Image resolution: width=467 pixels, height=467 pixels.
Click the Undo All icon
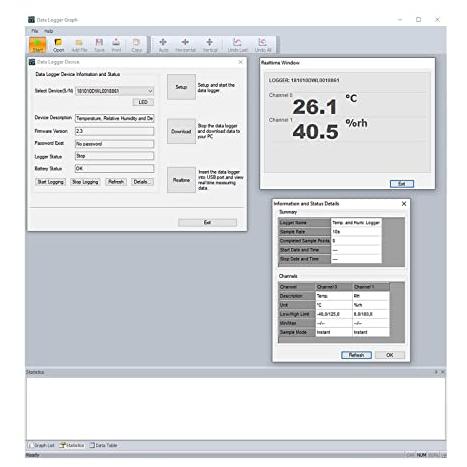(x=263, y=45)
